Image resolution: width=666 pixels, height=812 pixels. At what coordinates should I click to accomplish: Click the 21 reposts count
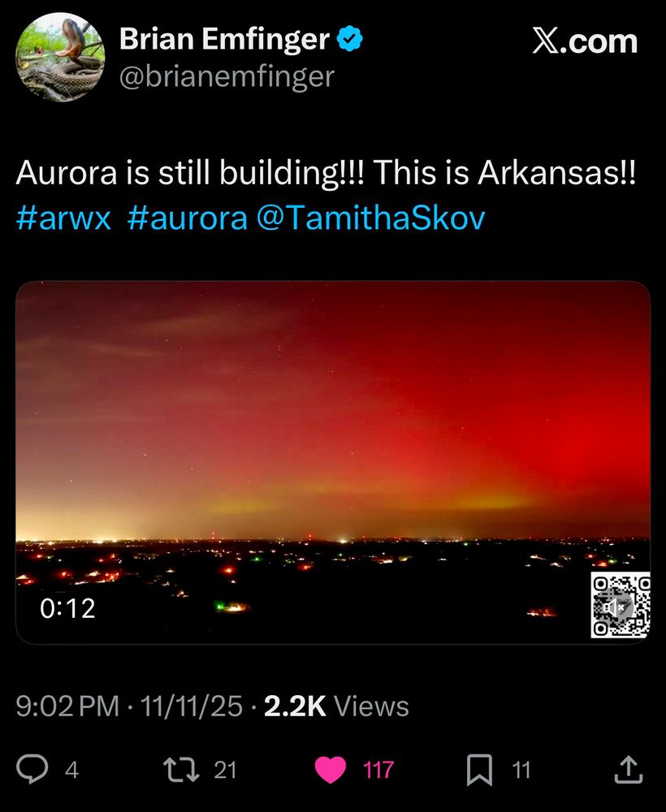tap(225, 770)
